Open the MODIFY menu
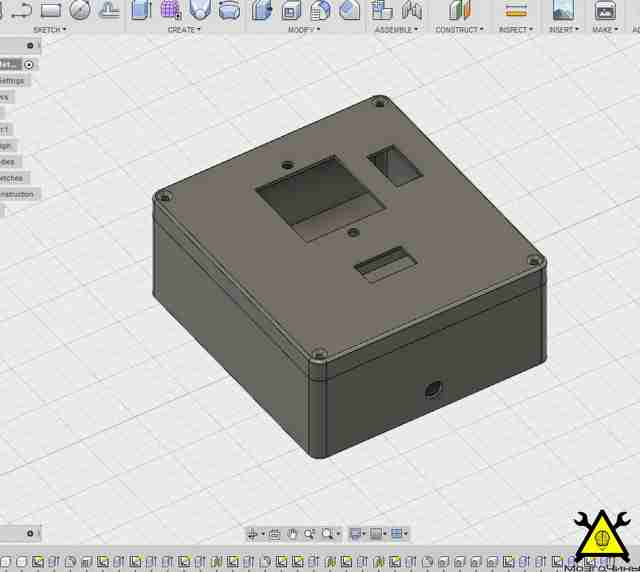 (304, 30)
